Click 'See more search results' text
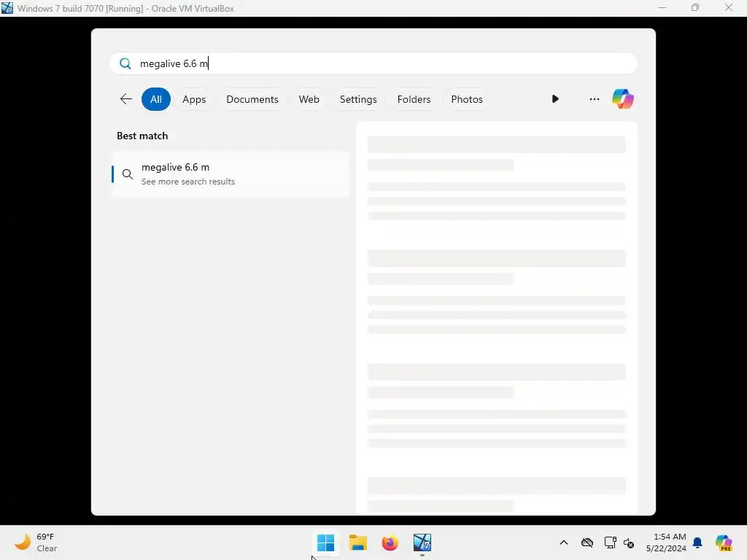 [x=188, y=182]
